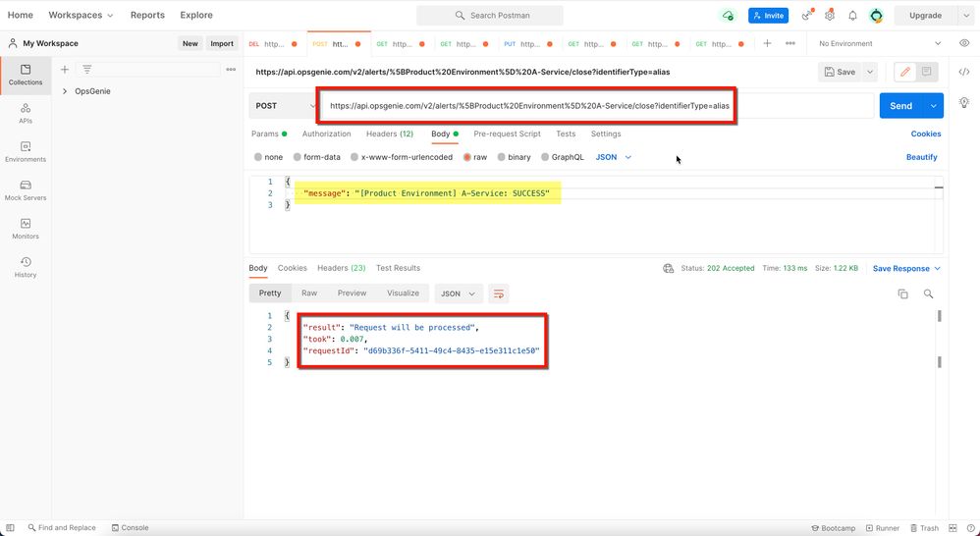Click the sync status cloud icon
980x536 pixels.
(728, 16)
